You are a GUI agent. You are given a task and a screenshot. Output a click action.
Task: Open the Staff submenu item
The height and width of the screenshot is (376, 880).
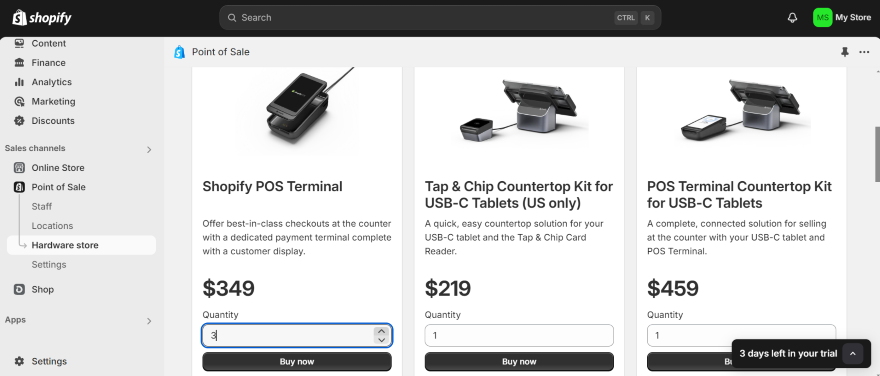tap(42, 207)
